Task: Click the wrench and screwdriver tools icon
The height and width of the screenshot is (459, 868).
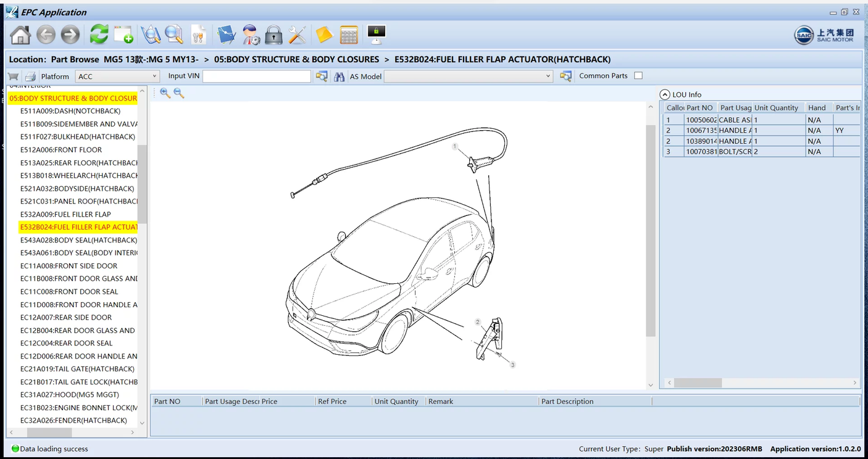Action: pos(298,35)
